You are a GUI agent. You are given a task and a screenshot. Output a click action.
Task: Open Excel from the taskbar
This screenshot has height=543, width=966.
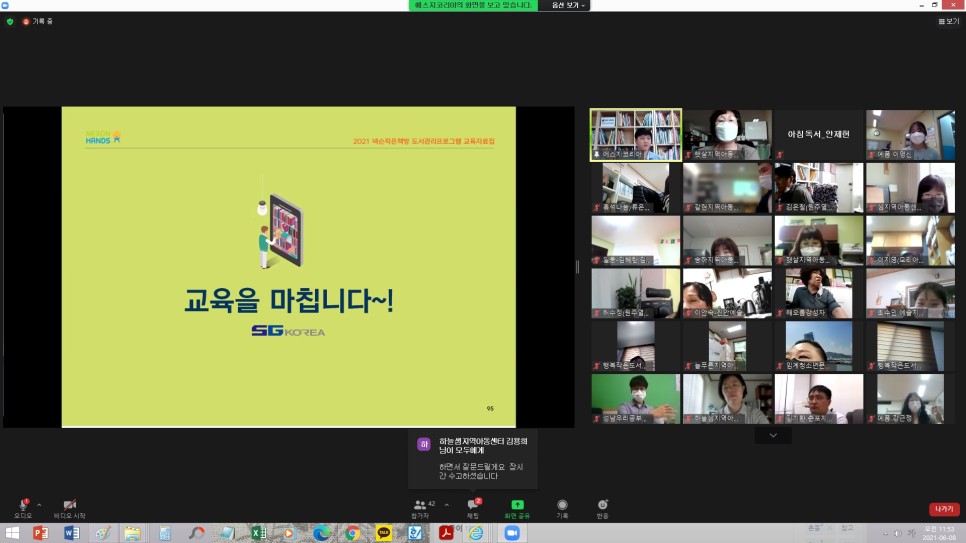pyautogui.click(x=258, y=533)
